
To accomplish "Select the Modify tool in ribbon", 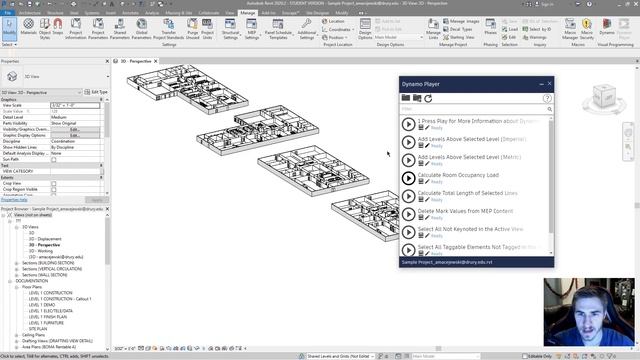I will (9, 29).
